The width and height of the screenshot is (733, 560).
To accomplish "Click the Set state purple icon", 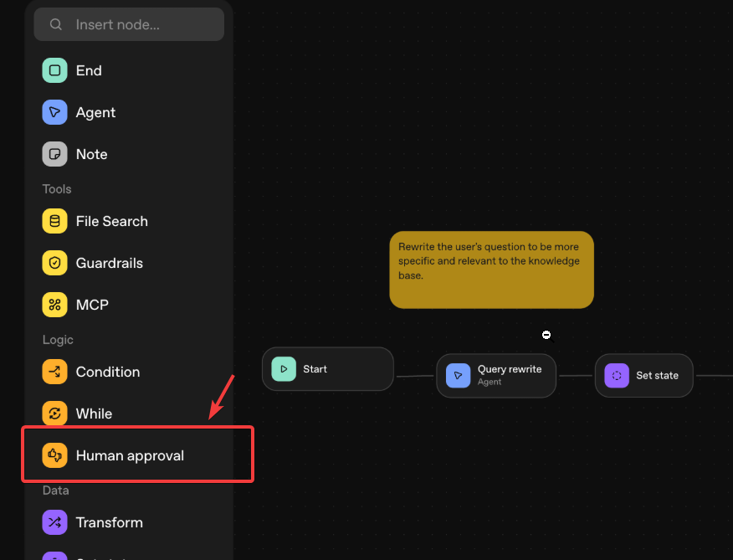I will 617,375.
